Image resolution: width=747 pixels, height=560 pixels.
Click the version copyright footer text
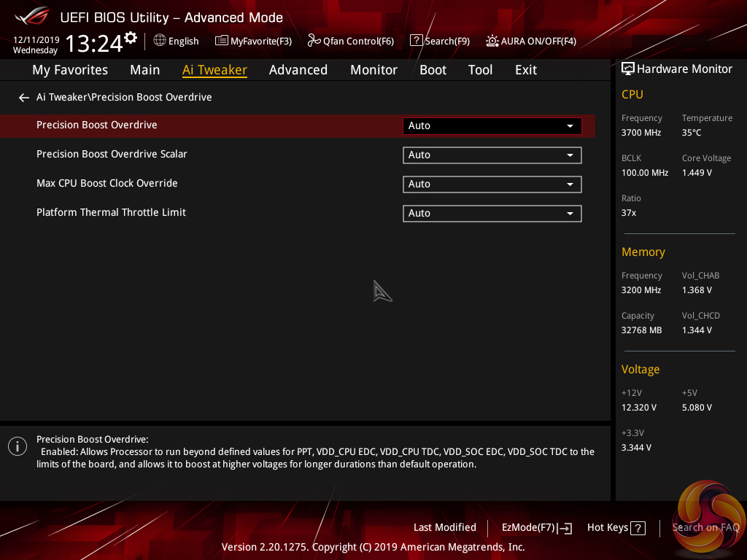pyautogui.click(x=373, y=547)
